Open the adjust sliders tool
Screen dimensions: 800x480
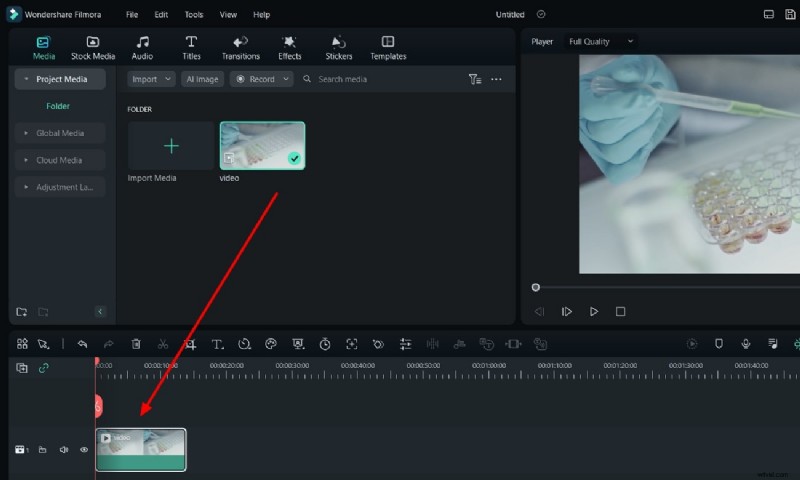coord(406,344)
